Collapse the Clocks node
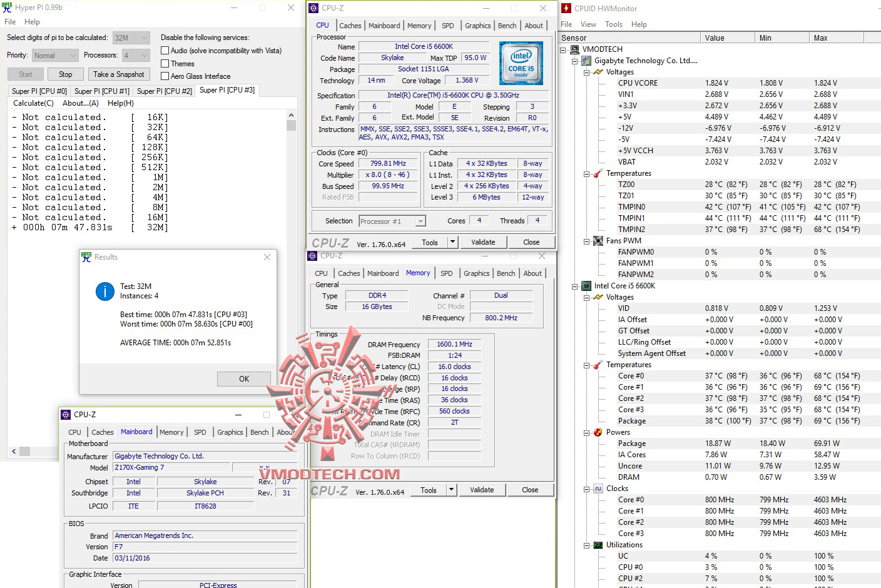The height and width of the screenshot is (588, 881). (587, 489)
